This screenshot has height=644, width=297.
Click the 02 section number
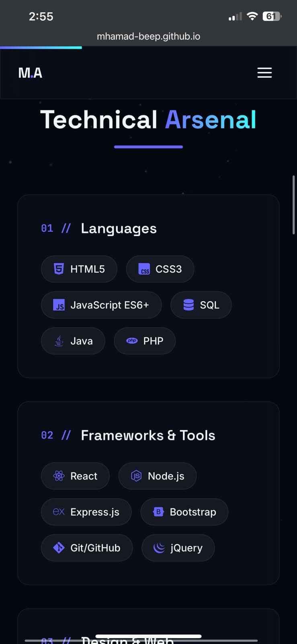click(47, 435)
